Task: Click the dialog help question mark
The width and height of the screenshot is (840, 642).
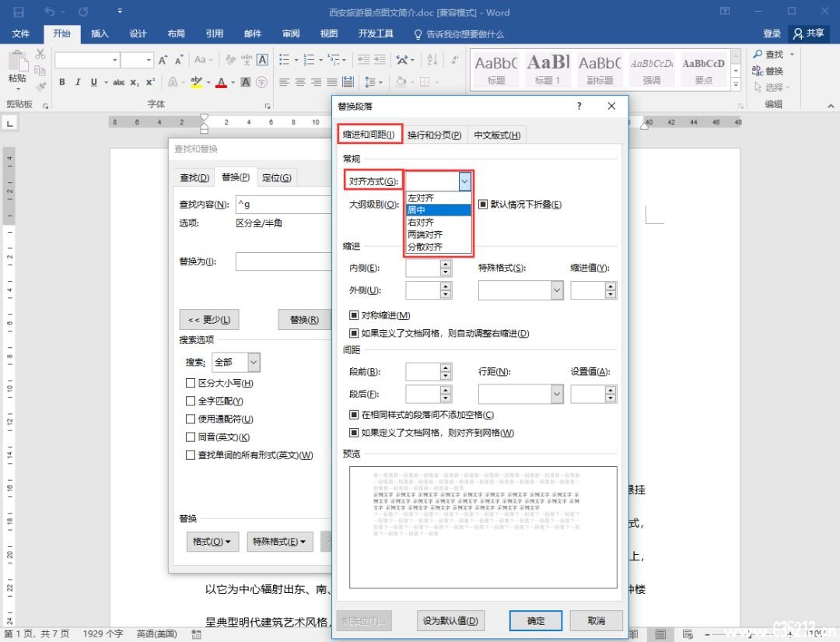Action: [x=579, y=106]
